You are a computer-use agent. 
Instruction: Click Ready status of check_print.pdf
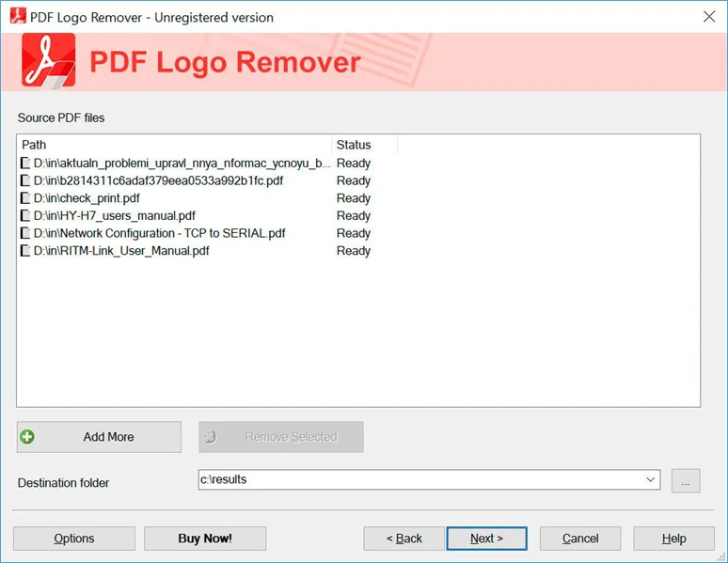click(x=354, y=198)
